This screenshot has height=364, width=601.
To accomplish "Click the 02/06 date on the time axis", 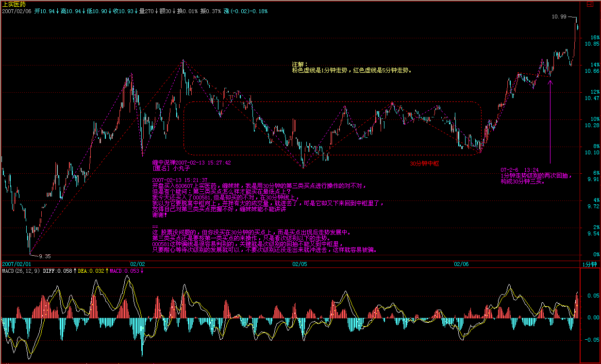I will (x=461, y=264).
